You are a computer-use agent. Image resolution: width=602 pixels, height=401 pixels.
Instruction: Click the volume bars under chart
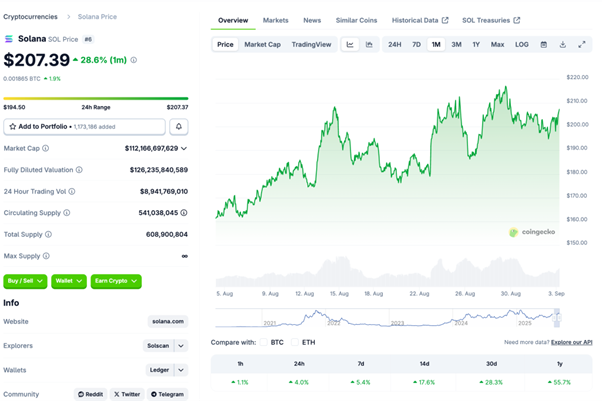pyautogui.click(x=387, y=272)
